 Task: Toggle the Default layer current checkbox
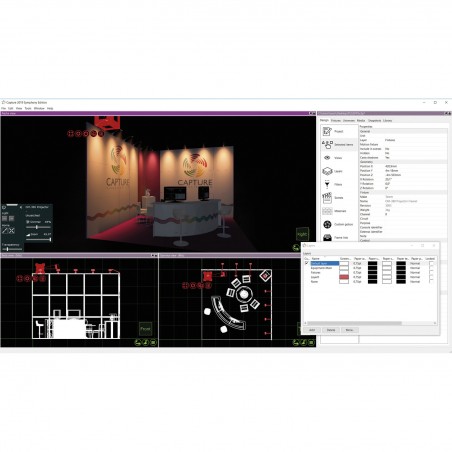click(307, 263)
